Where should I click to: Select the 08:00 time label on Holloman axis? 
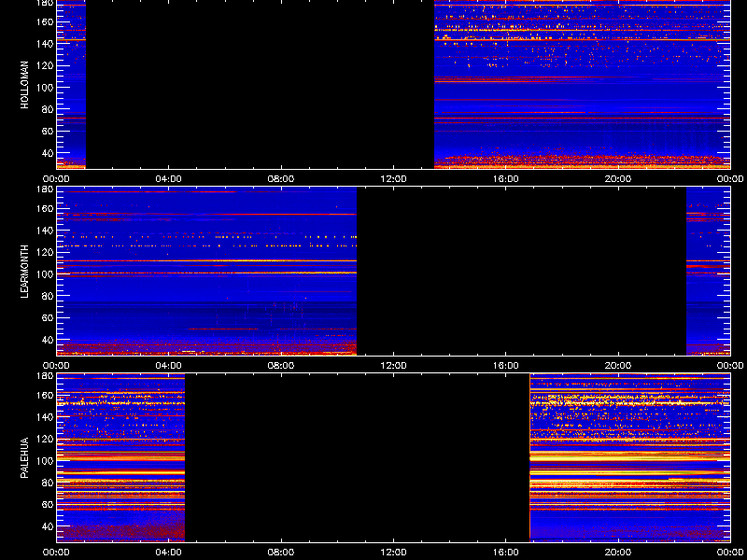point(281,179)
